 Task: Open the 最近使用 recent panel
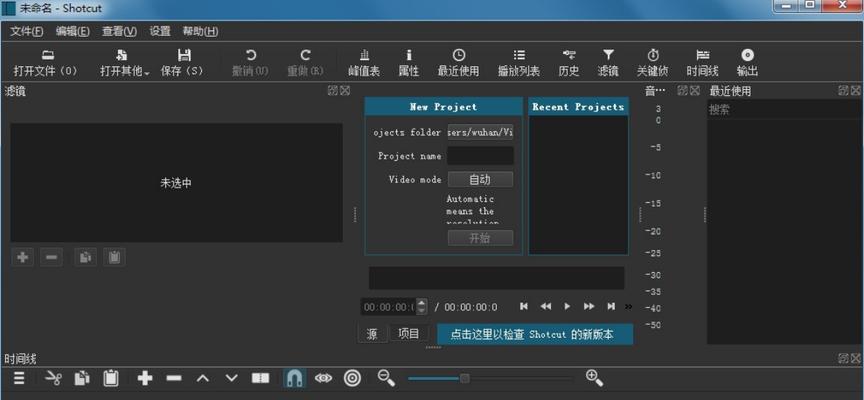(x=458, y=63)
